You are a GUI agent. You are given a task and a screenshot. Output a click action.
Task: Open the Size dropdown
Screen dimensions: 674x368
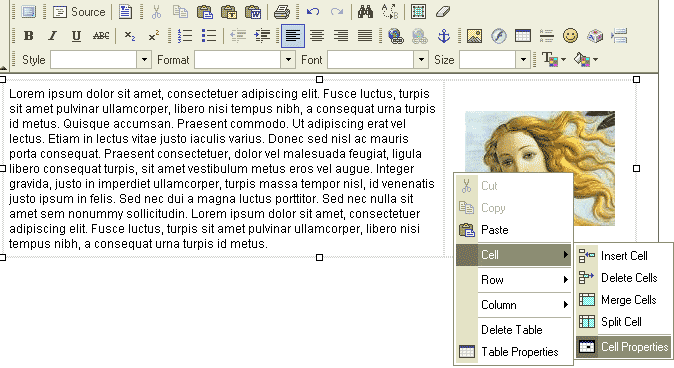tap(523, 60)
